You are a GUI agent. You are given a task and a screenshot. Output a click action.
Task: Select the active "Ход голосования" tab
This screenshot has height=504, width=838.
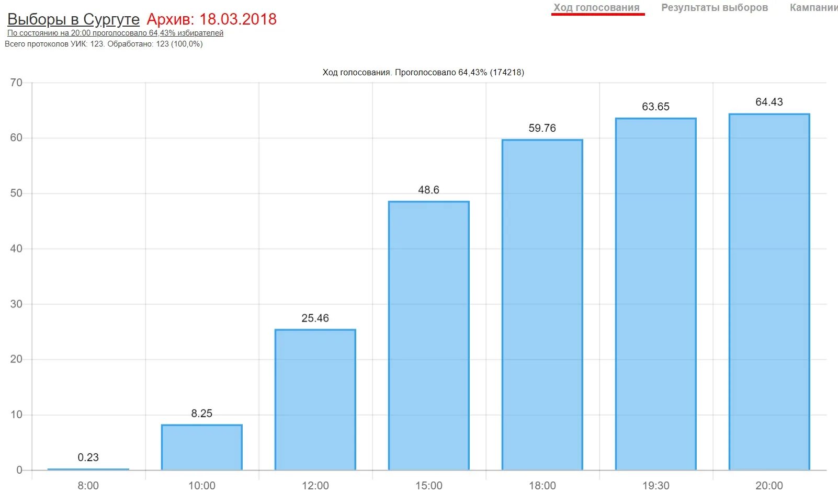click(597, 7)
